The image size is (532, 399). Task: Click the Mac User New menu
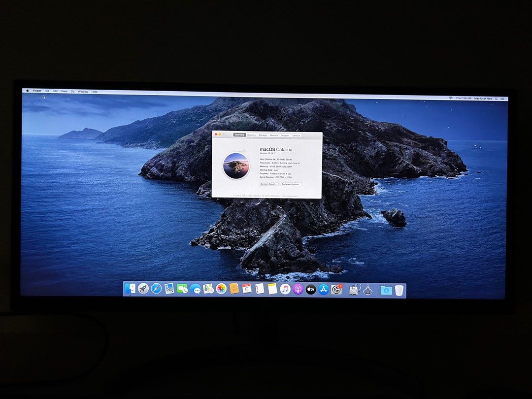pyautogui.click(x=483, y=99)
